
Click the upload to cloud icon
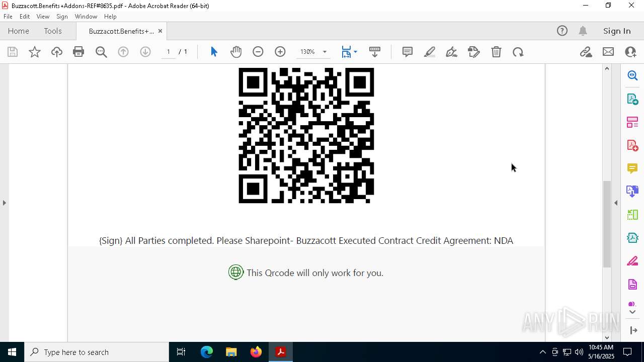click(57, 52)
